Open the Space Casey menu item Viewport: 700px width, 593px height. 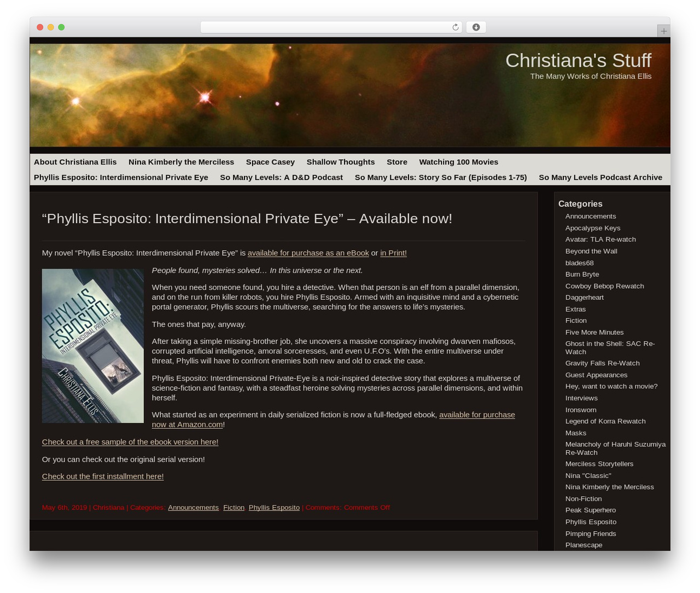(270, 162)
